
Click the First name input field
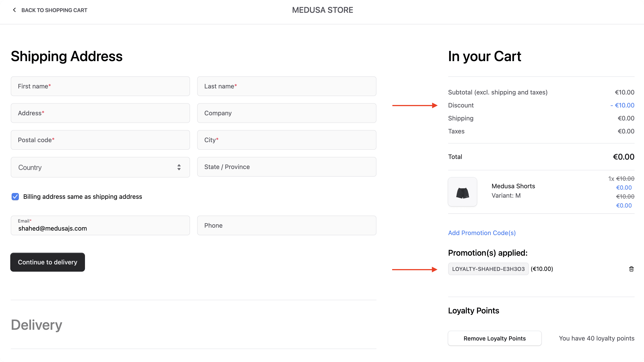pyautogui.click(x=100, y=86)
